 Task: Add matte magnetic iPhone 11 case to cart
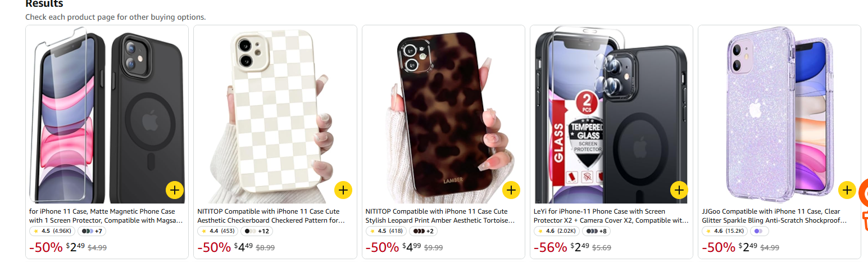175,191
